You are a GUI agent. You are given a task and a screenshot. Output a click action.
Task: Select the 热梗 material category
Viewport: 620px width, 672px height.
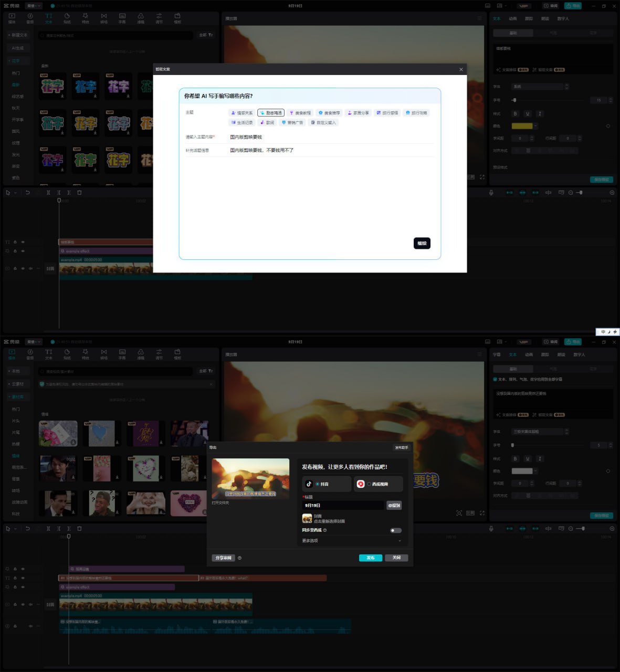16,444
